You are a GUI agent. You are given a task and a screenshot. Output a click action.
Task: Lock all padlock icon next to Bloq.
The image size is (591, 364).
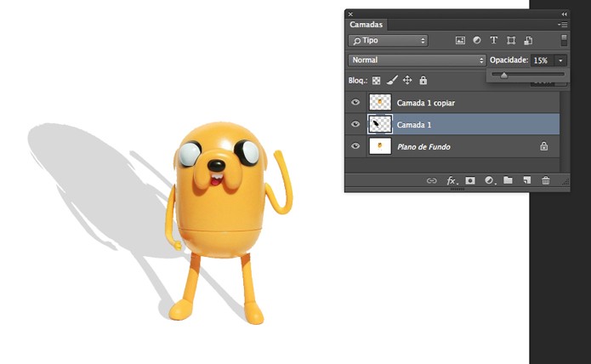point(423,80)
